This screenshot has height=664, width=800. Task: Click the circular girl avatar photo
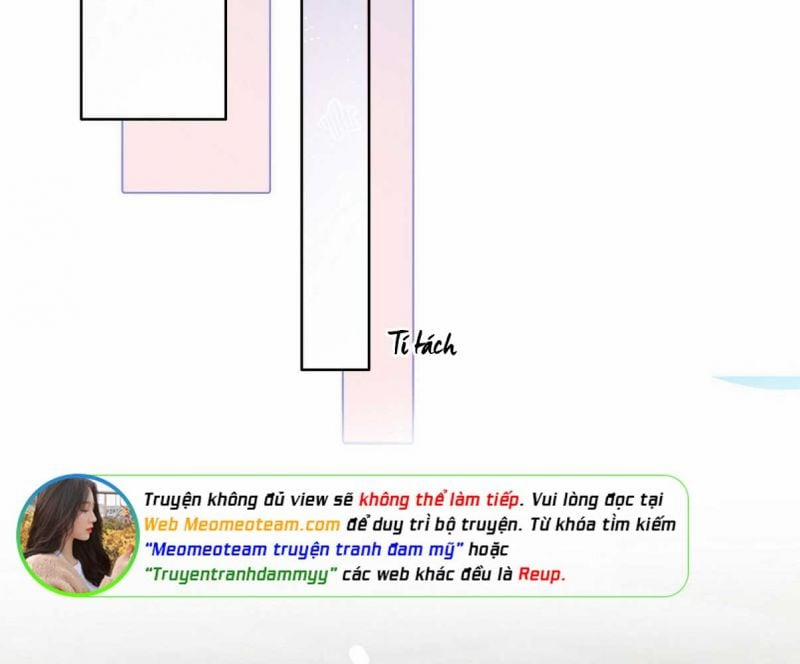[x=78, y=535]
